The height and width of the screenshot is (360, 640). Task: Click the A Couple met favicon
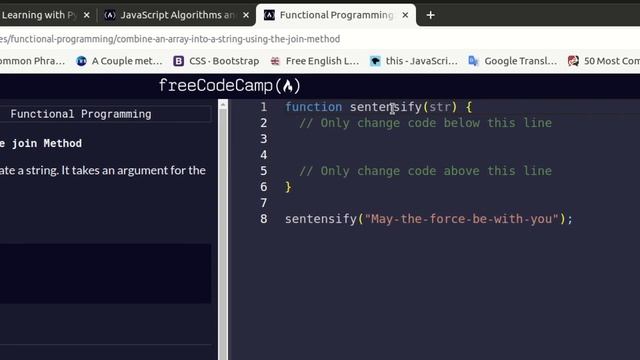(81, 61)
